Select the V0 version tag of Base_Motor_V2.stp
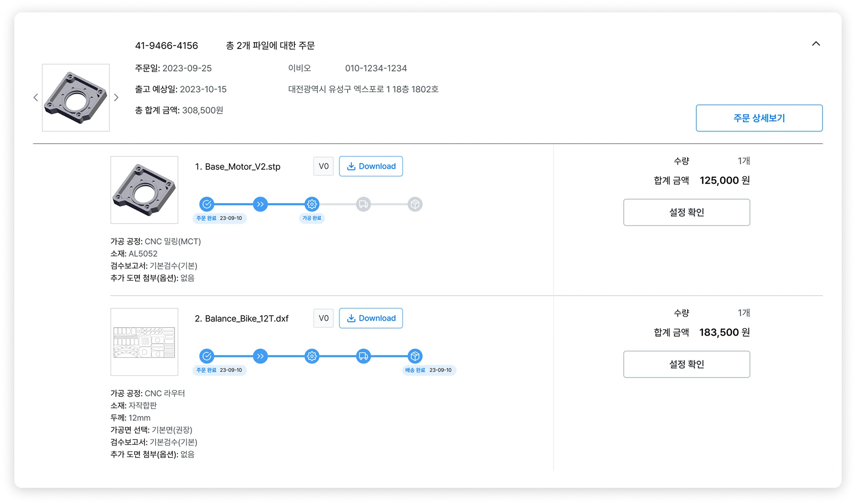 coord(323,166)
